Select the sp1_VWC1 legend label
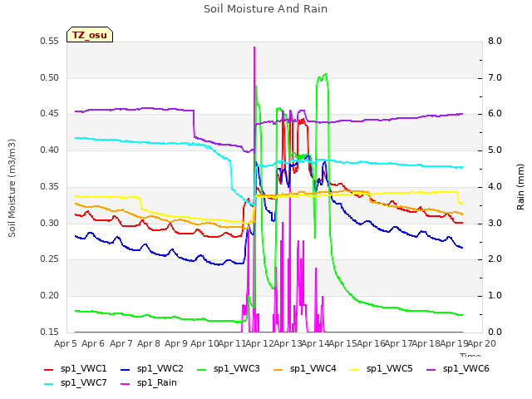This screenshot has height=399, width=532. click(x=83, y=369)
